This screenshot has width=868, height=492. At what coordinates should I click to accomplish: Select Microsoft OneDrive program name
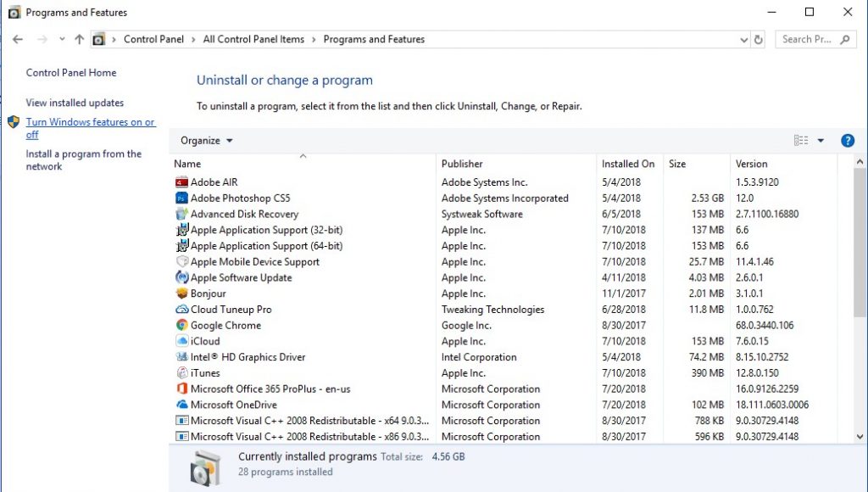234,405
